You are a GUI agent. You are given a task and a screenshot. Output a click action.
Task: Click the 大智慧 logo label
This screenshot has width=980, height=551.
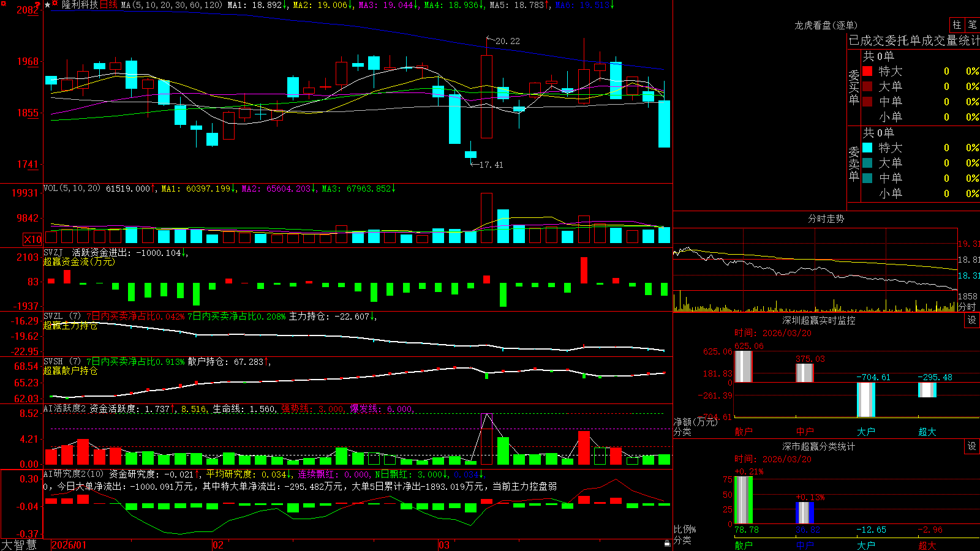point(19,545)
